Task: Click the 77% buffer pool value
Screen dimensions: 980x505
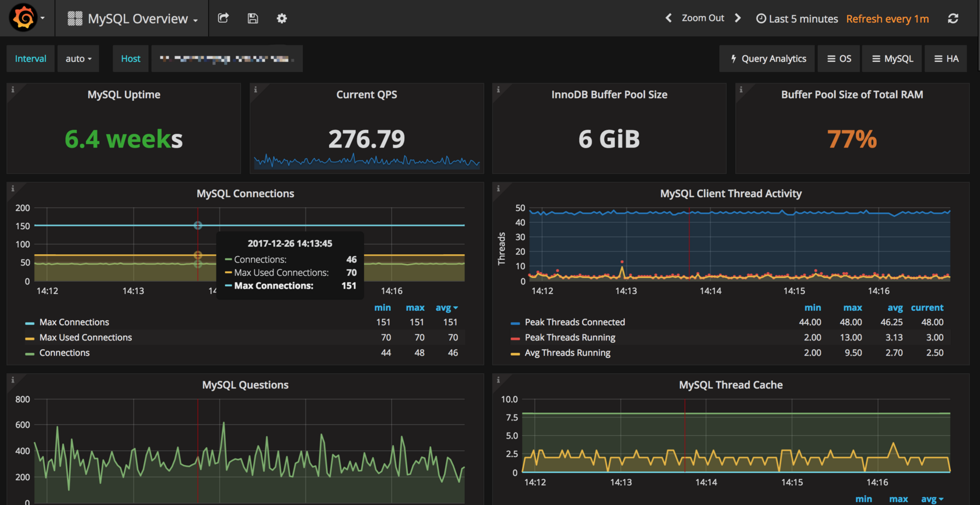Action: click(x=852, y=139)
